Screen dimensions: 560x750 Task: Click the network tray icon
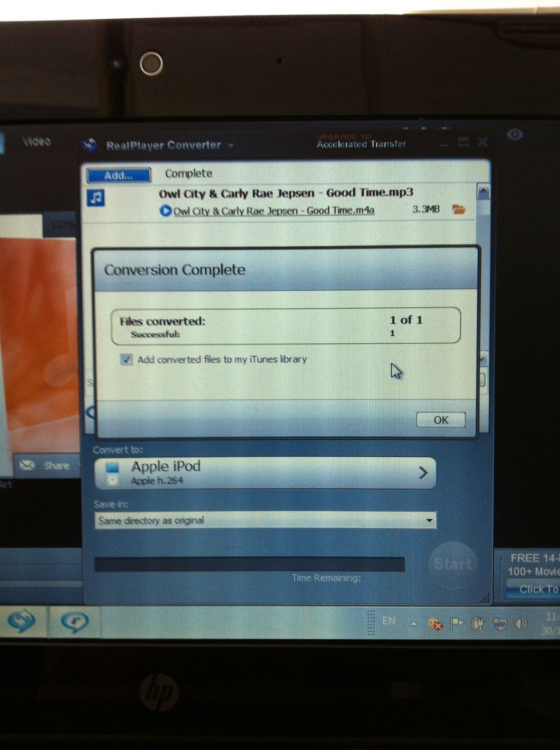tap(500, 624)
